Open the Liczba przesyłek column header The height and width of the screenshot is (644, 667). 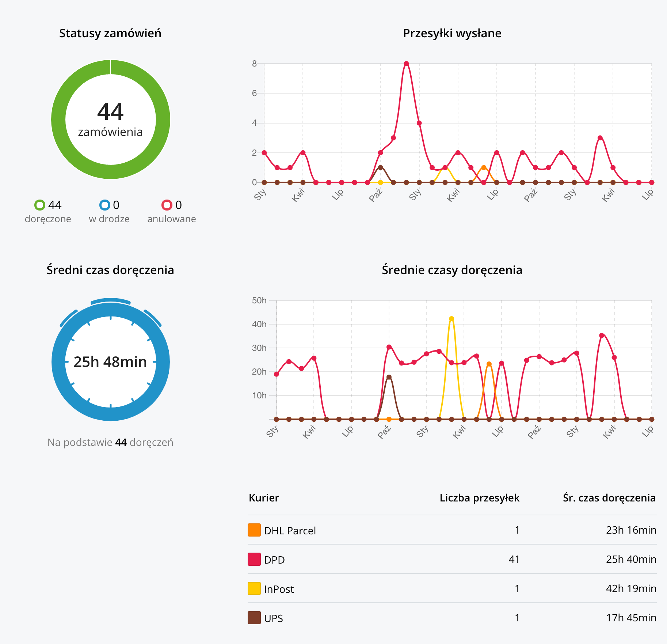pos(479,497)
